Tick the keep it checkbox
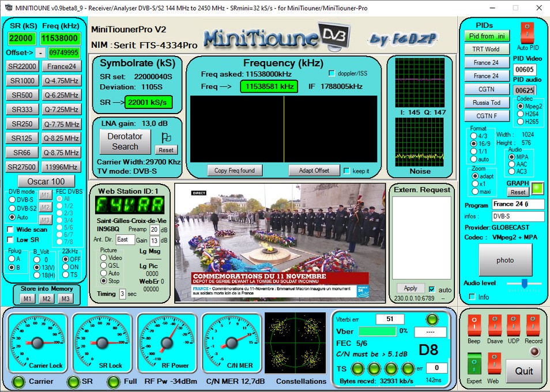Viewport: 550px width, 392px height. point(346,171)
